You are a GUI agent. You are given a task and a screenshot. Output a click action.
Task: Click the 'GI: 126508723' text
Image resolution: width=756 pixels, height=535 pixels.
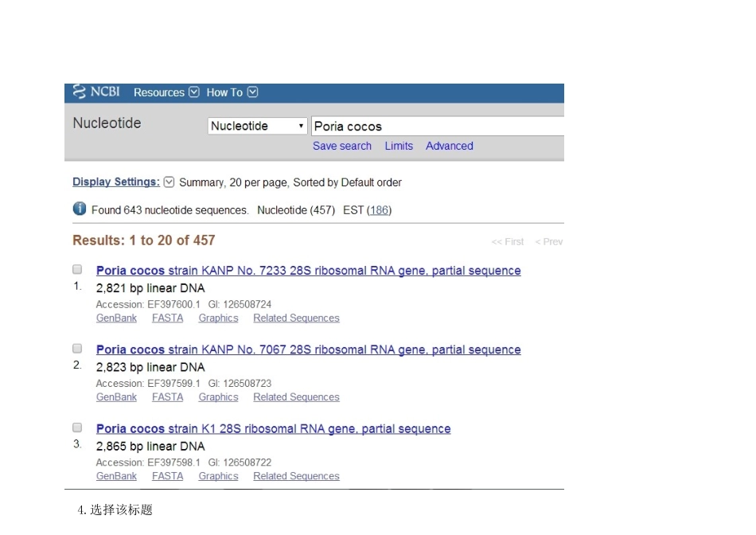[x=240, y=384]
